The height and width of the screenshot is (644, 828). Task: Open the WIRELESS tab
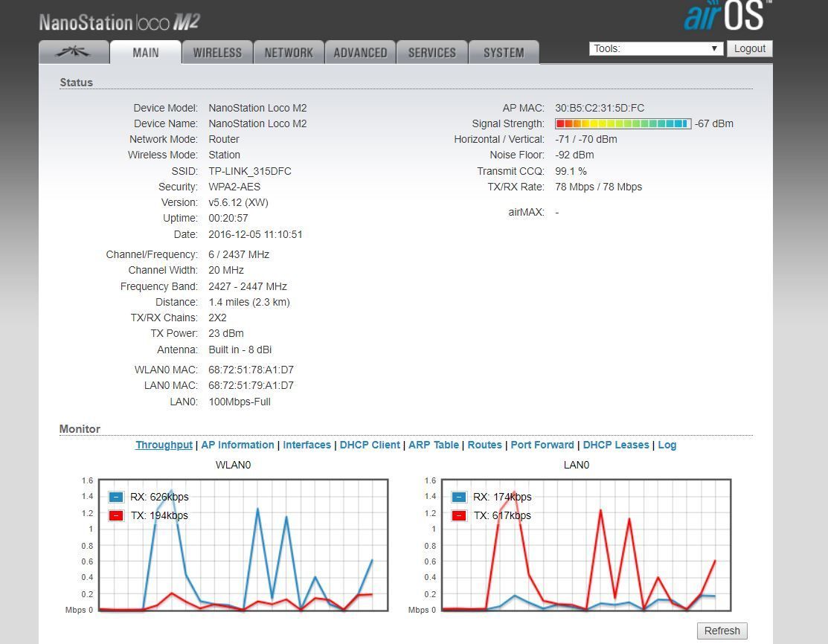coord(217,52)
